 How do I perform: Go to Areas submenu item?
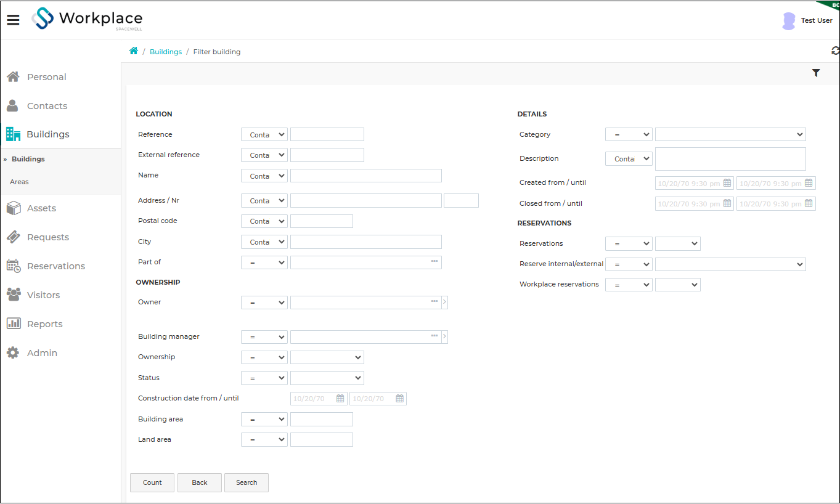pos(19,182)
